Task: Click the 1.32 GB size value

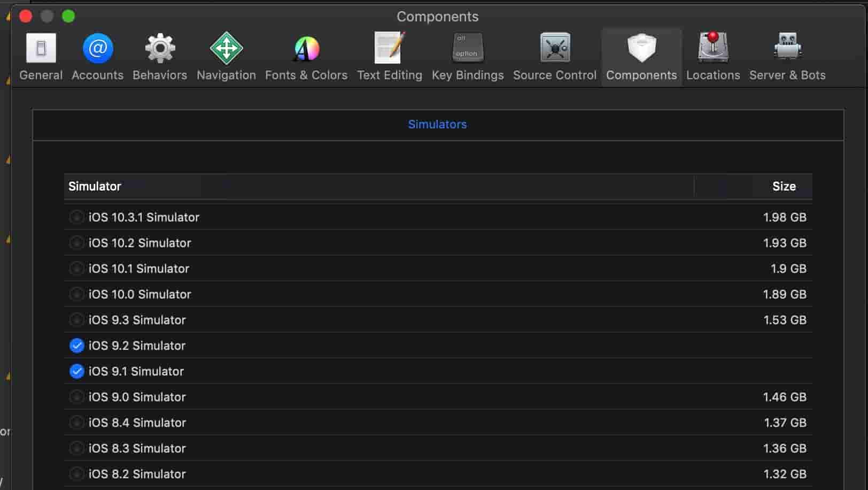Action: [x=785, y=474]
